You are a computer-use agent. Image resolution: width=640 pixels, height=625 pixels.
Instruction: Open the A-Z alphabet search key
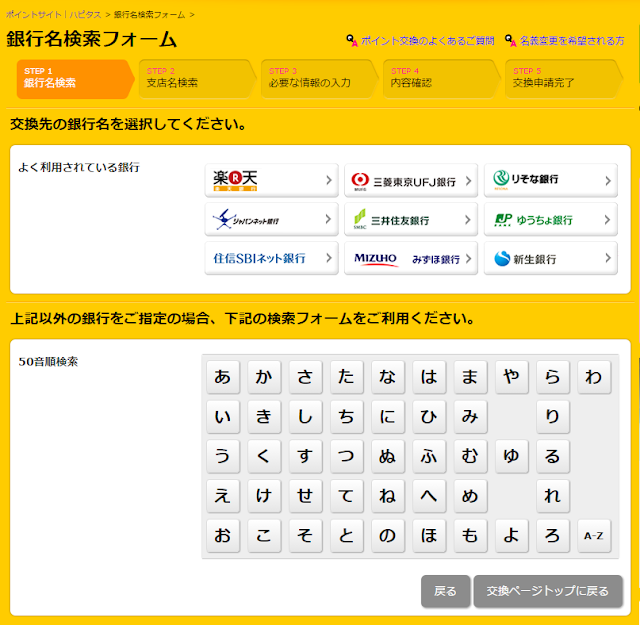(x=594, y=536)
